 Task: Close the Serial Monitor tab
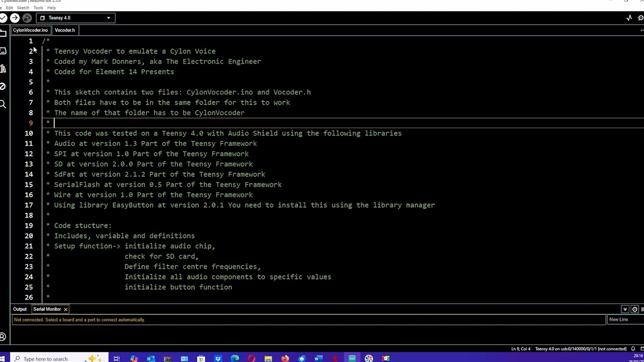pos(65,309)
